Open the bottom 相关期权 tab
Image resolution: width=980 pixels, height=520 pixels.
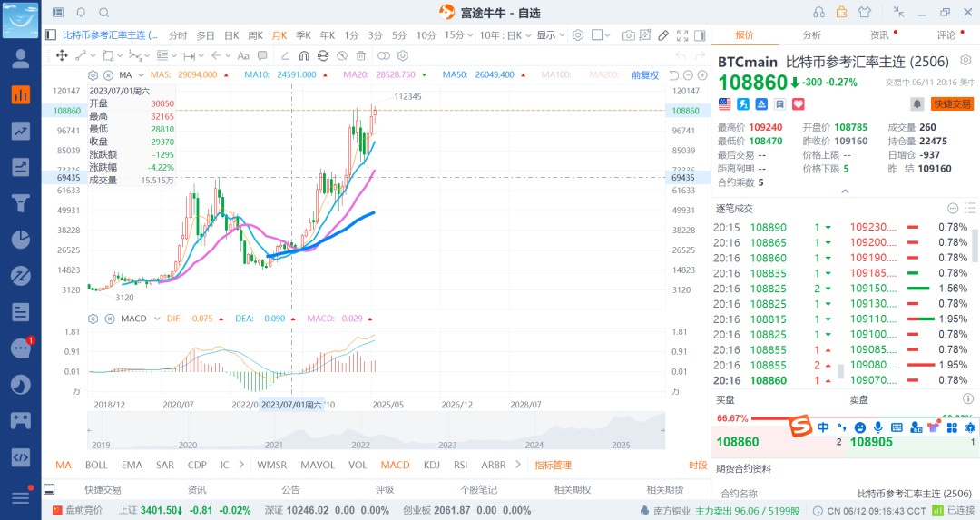[573, 490]
